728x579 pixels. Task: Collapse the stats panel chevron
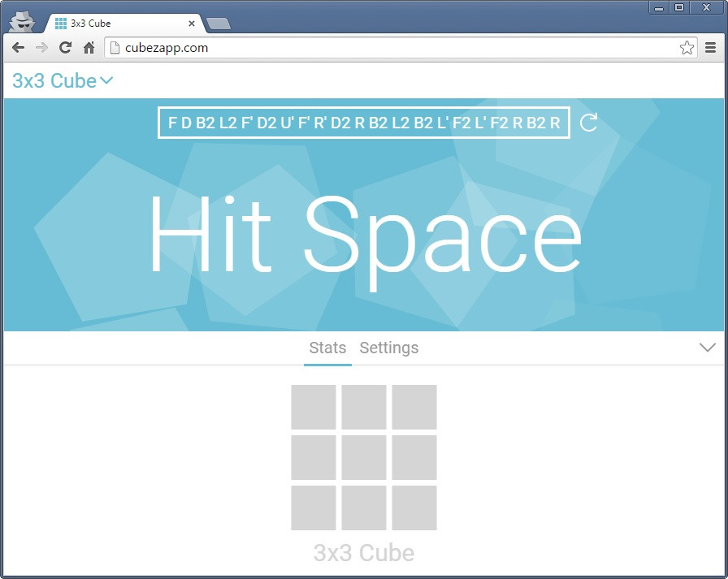click(x=707, y=348)
